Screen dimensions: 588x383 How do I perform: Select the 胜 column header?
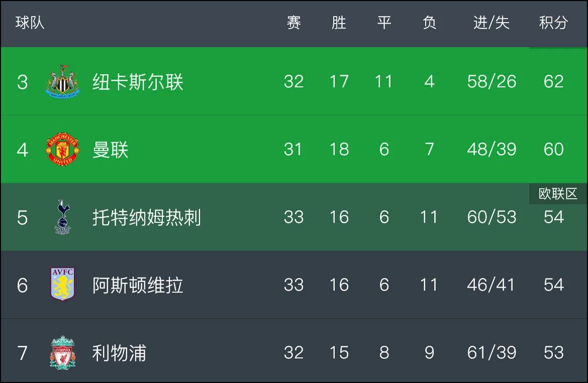pos(339,23)
